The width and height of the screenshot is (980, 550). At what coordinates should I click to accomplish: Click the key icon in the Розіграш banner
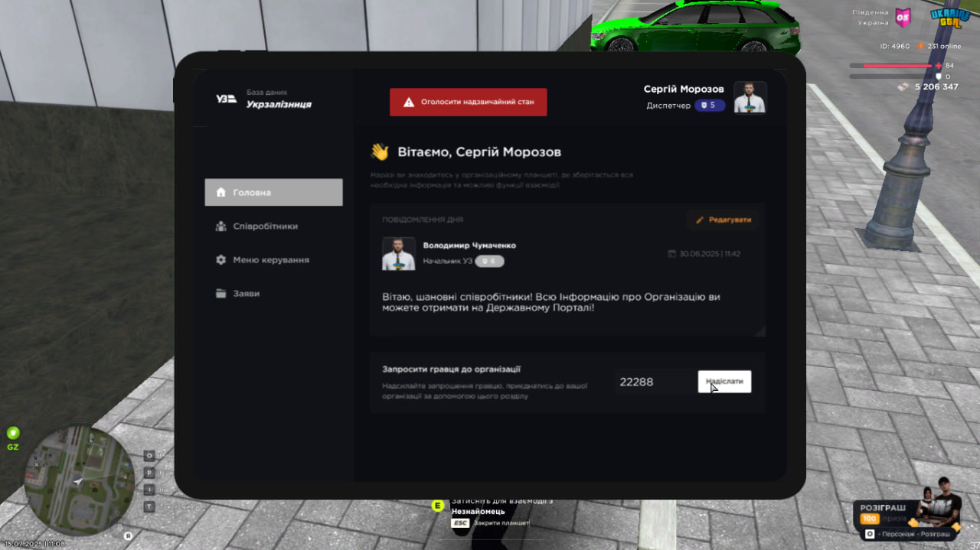pyautogui.click(x=870, y=534)
